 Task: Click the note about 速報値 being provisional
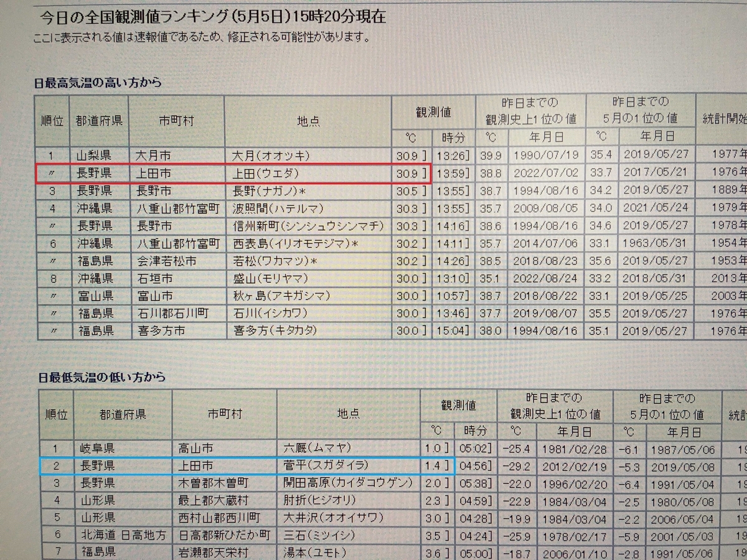point(202,37)
